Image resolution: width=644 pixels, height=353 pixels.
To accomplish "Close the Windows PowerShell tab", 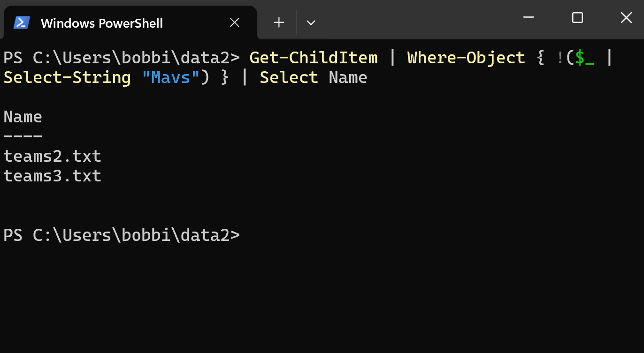I will [x=235, y=22].
